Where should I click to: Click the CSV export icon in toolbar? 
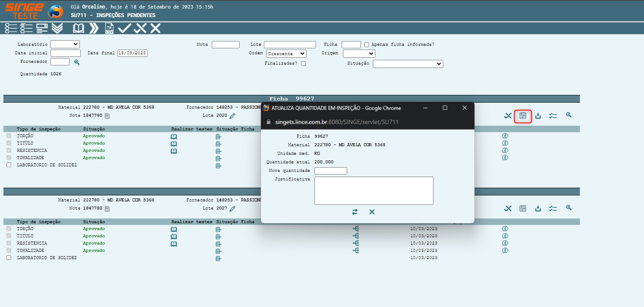click(109, 29)
